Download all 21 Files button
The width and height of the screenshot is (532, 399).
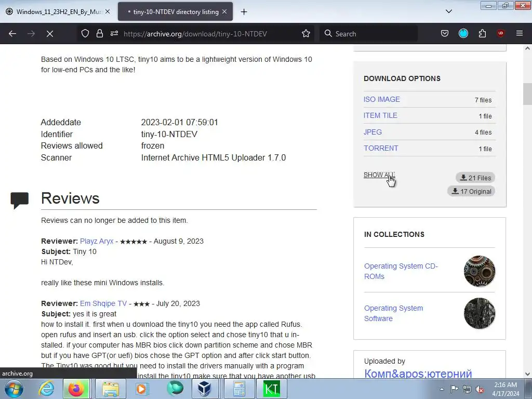click(475, 178)
